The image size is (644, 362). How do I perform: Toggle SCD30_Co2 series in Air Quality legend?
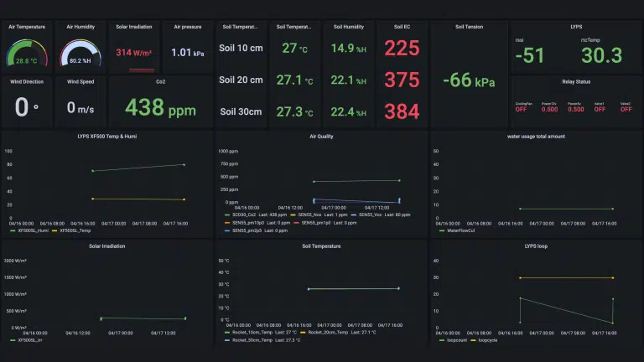pyautogui.click(x=244, y=215)
